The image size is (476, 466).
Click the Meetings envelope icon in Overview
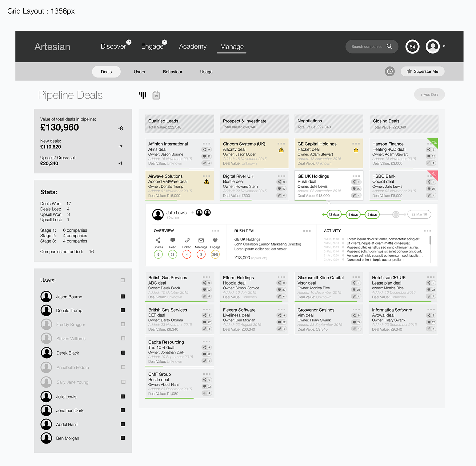click(x=201, y=240)
